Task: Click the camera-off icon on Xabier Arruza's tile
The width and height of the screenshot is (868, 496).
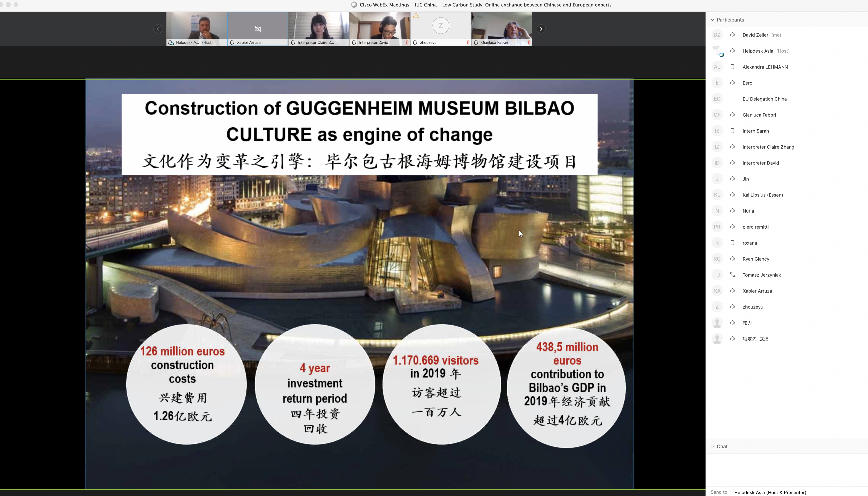Action: coord(258,29)
